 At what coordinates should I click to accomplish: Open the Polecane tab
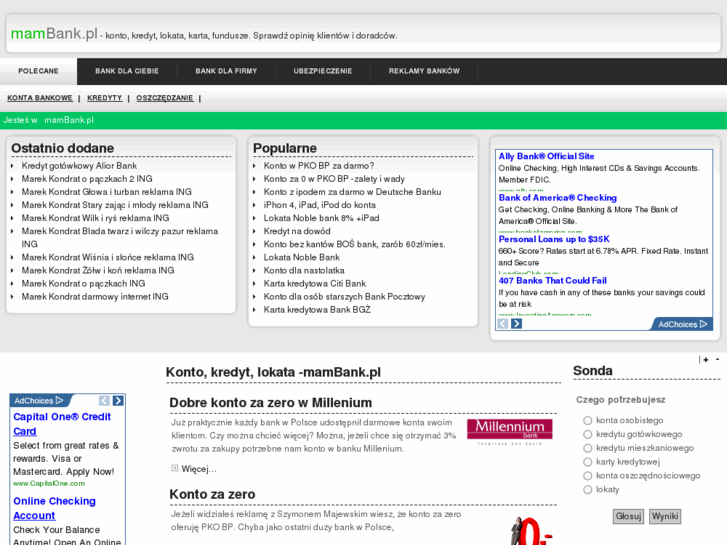pos(38,71)
